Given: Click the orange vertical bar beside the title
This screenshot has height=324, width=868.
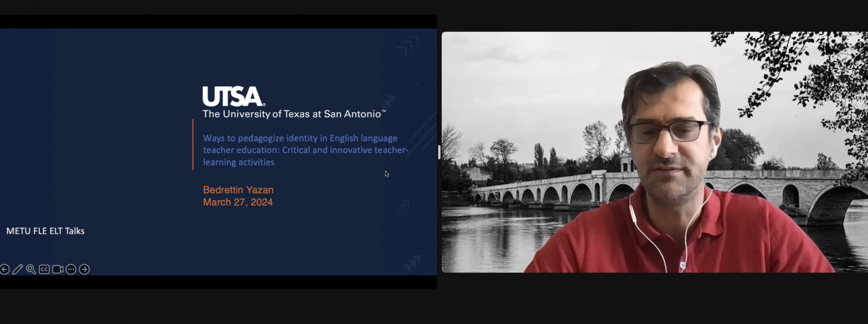Looking at the screenshot, I should (x=193, y=145).
